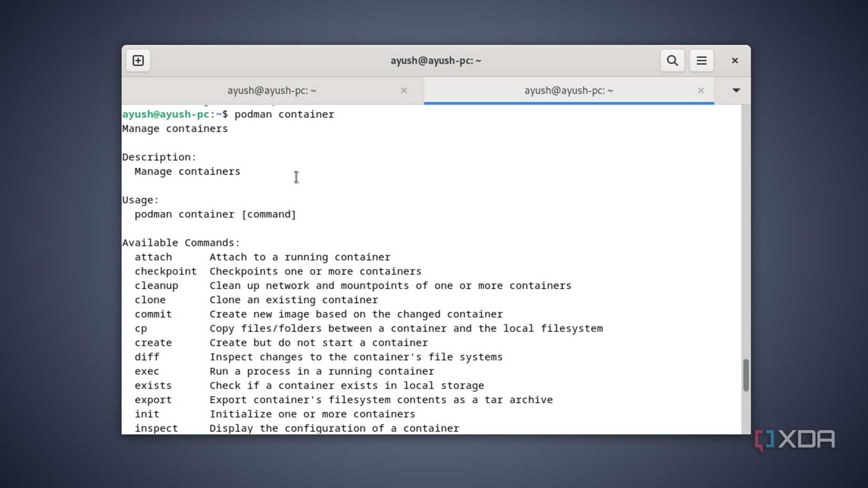The image size is (868, 488).
Task: Switch to the first ayush@ayush-pc tab
Action: tap(272, 90)
